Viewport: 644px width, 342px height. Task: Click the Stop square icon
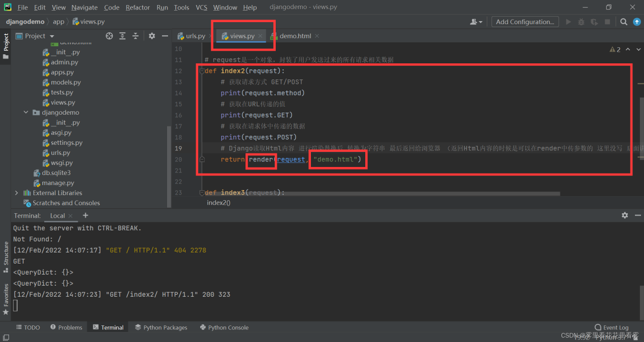[607, 22]
